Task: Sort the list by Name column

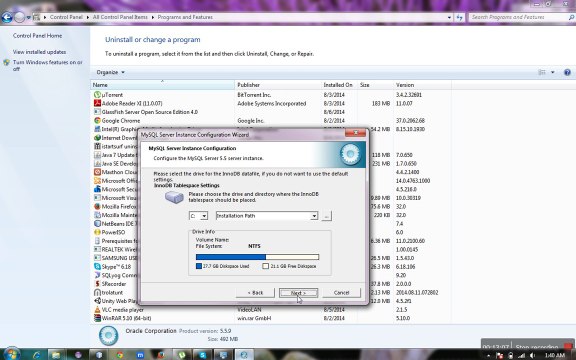Action: tap(162, 85)
